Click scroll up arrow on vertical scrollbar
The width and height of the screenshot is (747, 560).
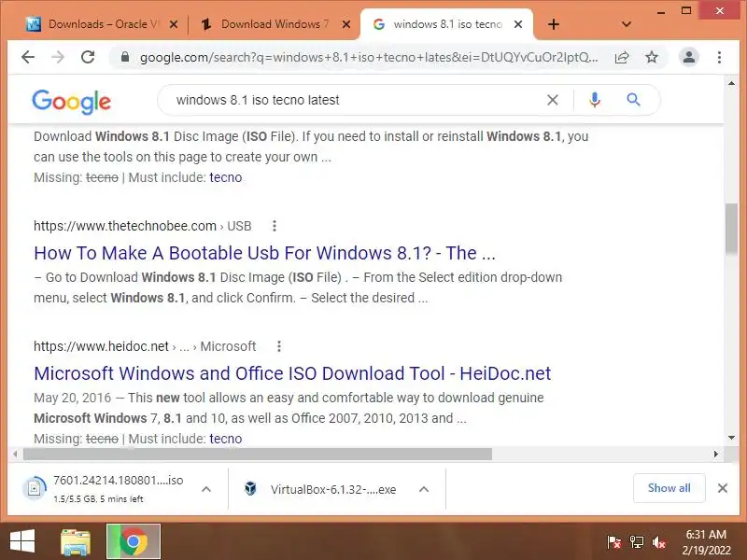coord(731,83)
